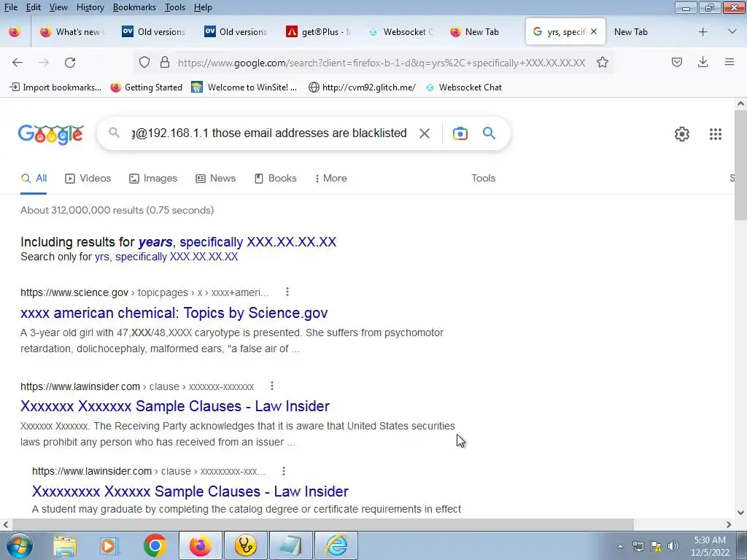Image resolution: width=747 pixels, height=560 pixels.
Task: Open History menu
Action: pyautogui.click(x=90, y=7)
